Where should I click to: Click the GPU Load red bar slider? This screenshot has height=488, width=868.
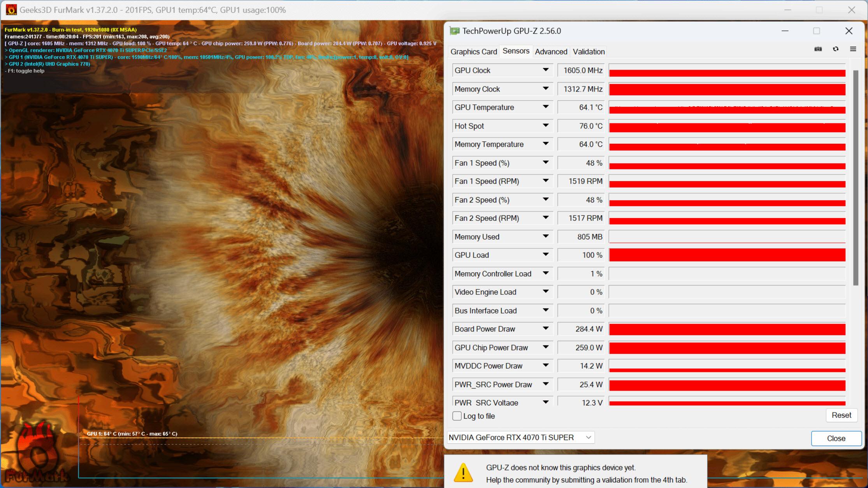[727, 255]
